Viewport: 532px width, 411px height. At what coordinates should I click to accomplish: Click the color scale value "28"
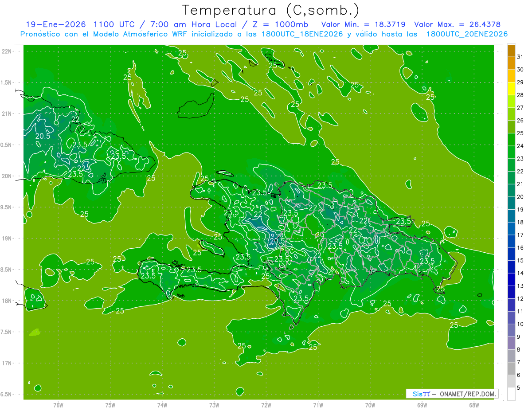(520, 95)
